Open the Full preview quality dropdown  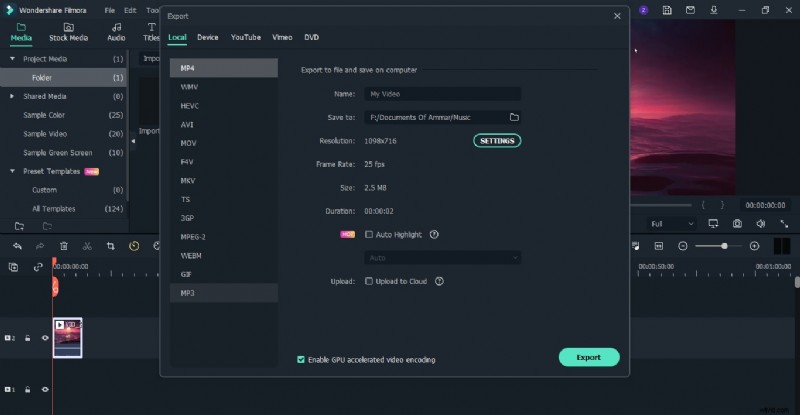pyautogui.click(x=671, y=224)
